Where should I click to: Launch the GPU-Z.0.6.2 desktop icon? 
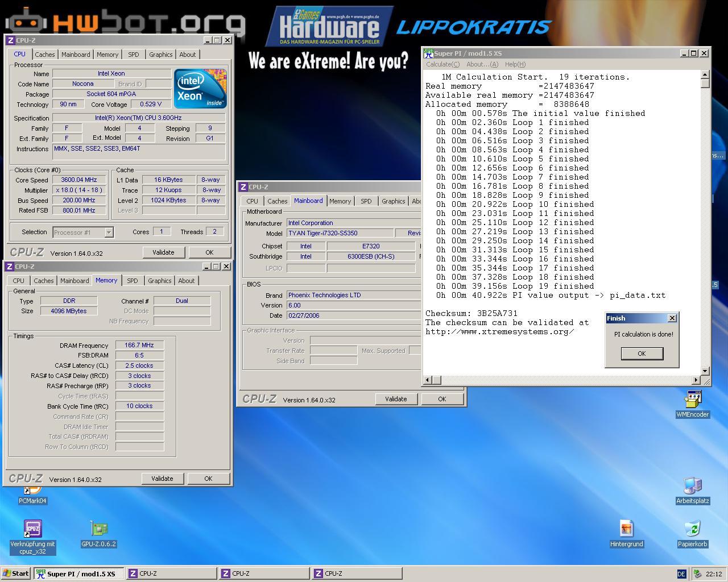click(x=98, y=534)
